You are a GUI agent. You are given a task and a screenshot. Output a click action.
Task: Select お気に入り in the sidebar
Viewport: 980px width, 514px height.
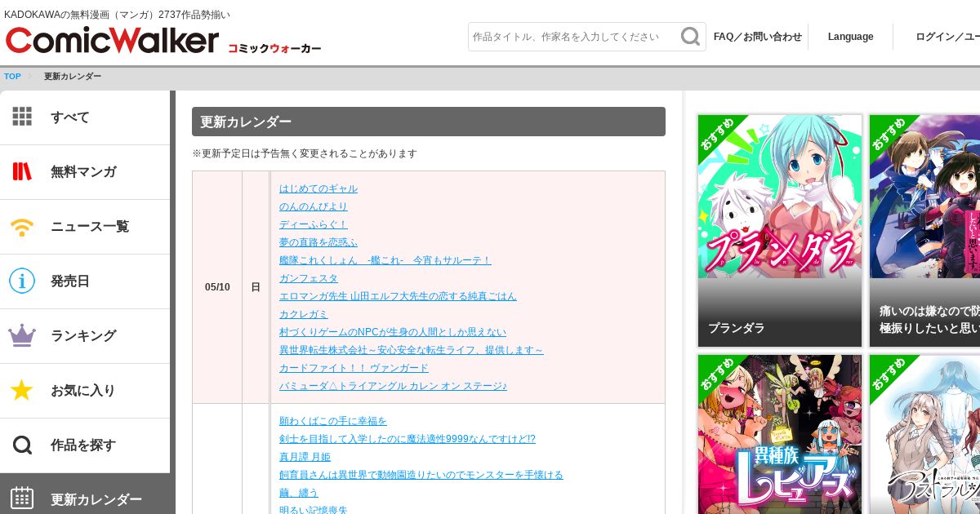tap(85, 391)
